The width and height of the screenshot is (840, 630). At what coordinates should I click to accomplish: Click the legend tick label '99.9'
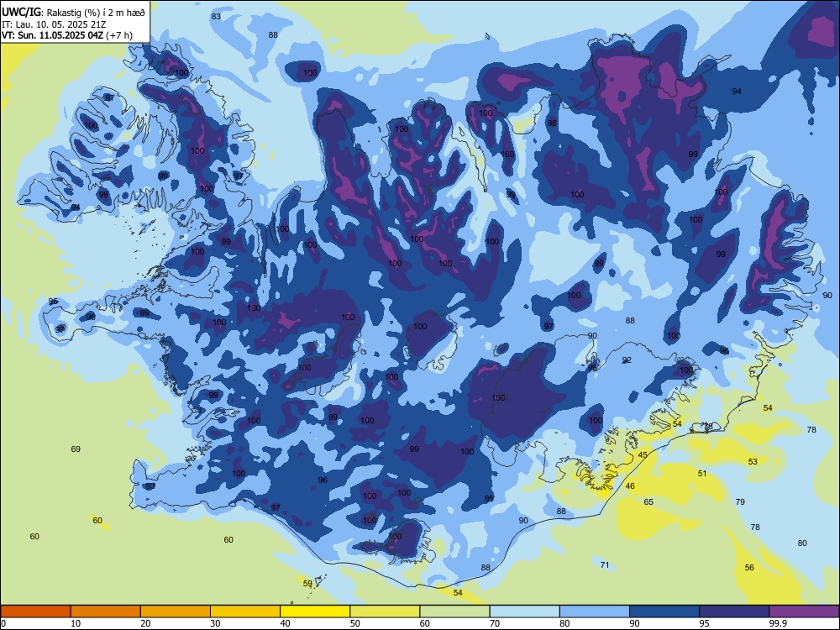[x=777, y=623]
